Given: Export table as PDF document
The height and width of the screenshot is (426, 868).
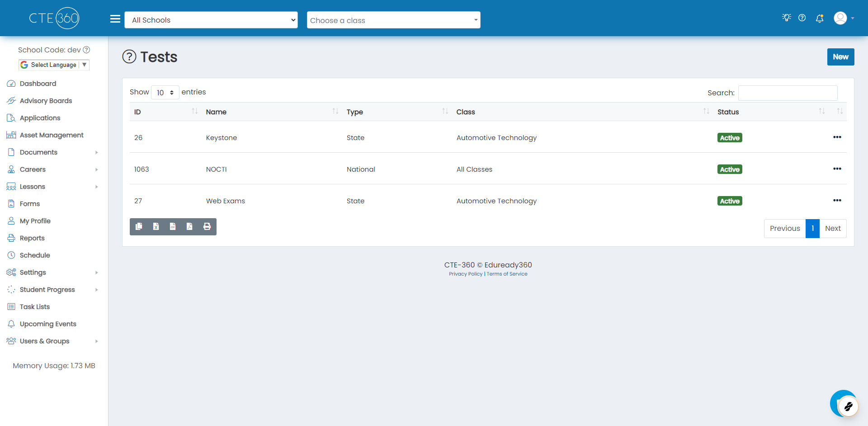Looking at the screenshot, I should point(189,227).
